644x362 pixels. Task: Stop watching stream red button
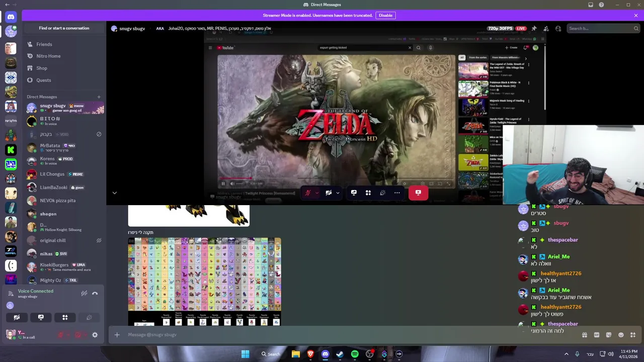click(418, 193)
